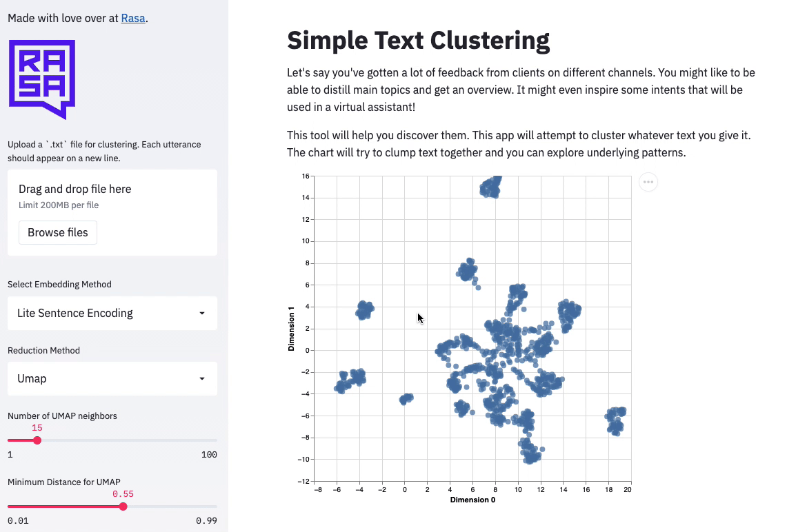The width and height of the screenshot is (807, 532).
Task: Click the Reduction Method dropdown arrow
Action: click(201, 379)
